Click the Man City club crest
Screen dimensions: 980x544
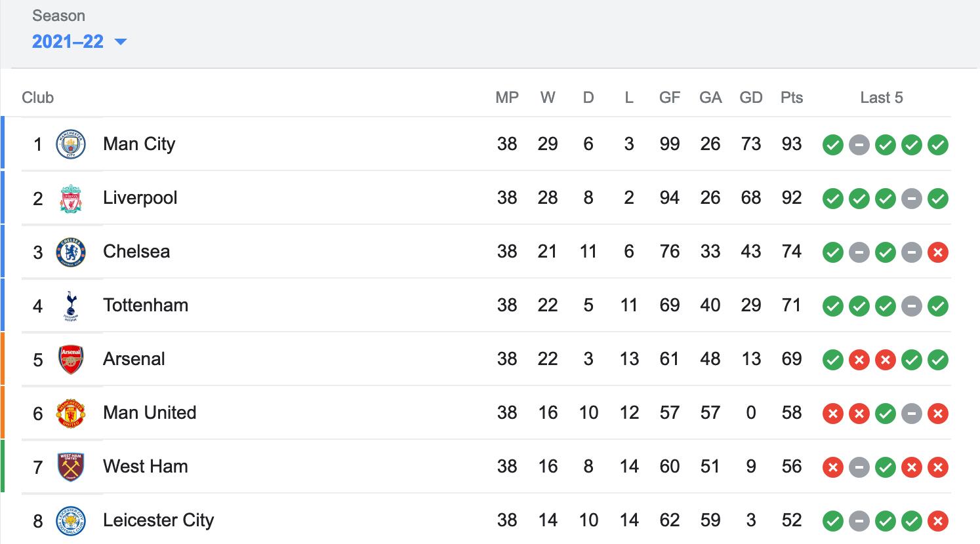pos(71,144)
